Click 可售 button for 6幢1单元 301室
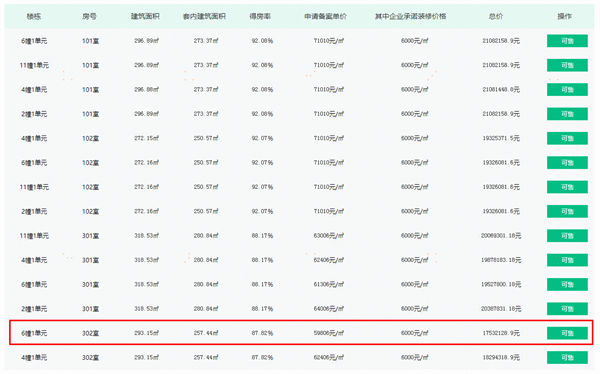 (x=567, y=284)
